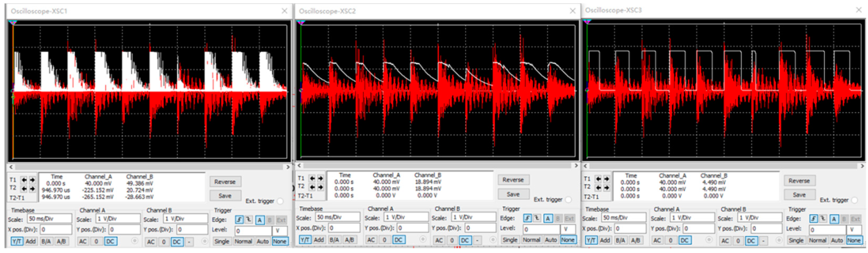Click XSC2 waveform scroll right arrow
This screenshot has width=868, height=253.
click(576, 166)
